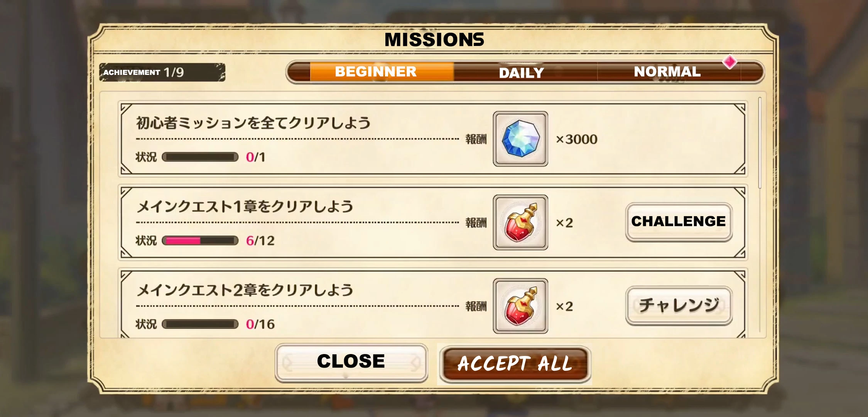
Task: Click the 6/12 progress bar for chapter 1
Action: coord(200,241)
